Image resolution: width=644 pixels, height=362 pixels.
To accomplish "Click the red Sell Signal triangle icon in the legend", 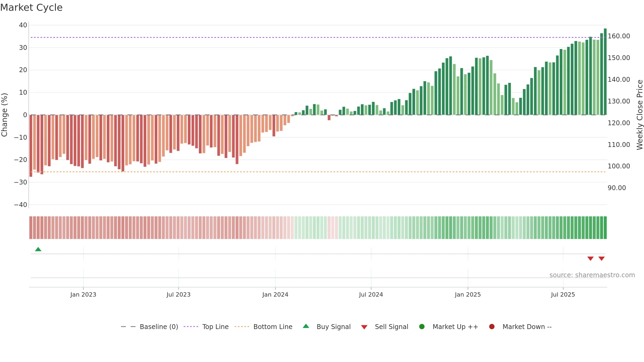I will (x=364, y=327).
